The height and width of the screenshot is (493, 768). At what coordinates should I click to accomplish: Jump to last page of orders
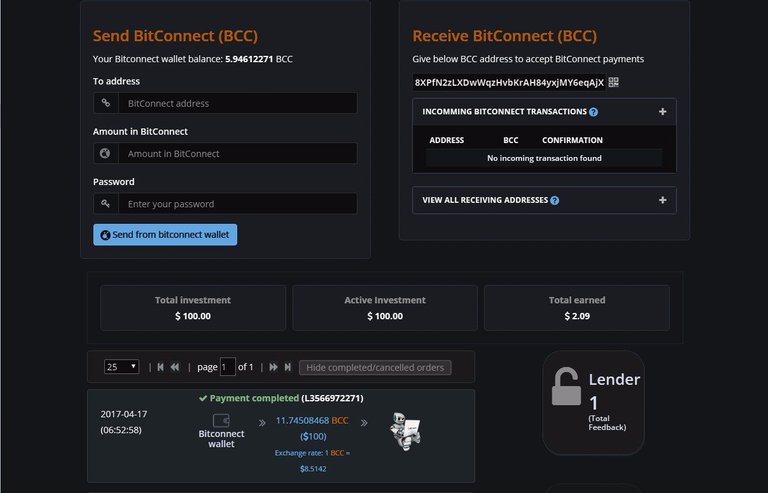[288, 367]
